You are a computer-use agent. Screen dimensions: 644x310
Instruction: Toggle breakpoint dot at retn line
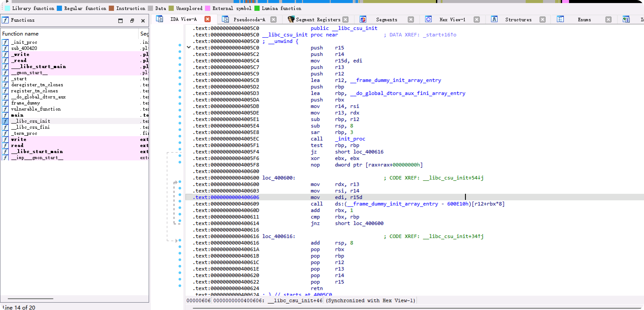click(180, 286)
